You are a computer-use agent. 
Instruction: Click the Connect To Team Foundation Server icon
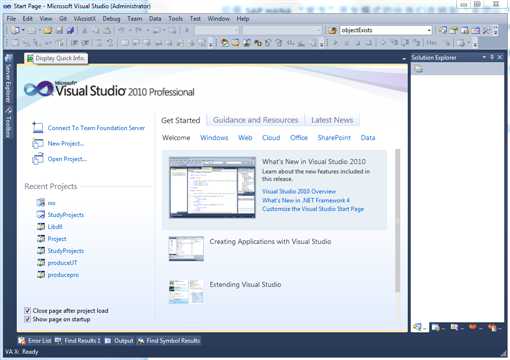coord(38,128)
